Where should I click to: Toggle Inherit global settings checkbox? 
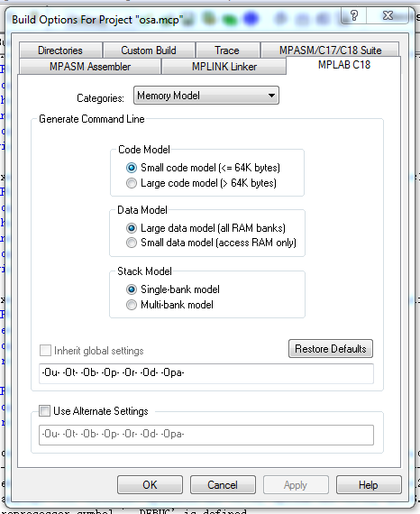click(45, 351)
